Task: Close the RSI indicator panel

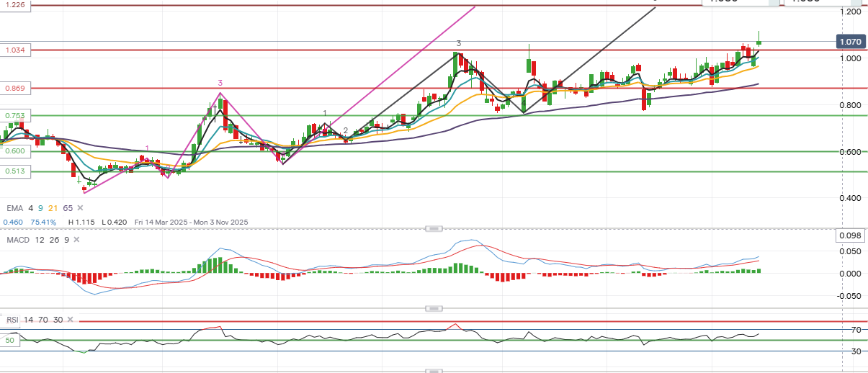Action: click(69, 320)
